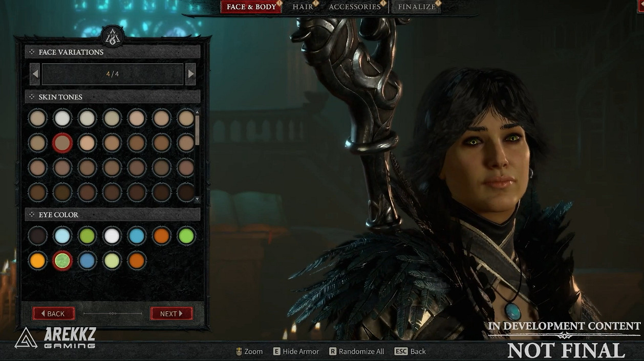Go to previous face variation with left arrow
Screen dimensions: 644x361
click(35, 74)
